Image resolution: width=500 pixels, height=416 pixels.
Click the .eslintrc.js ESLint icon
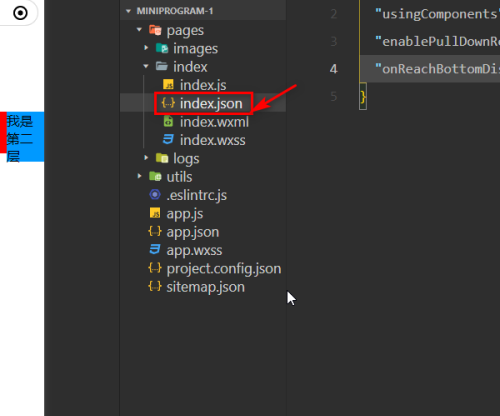click(155, 194)
